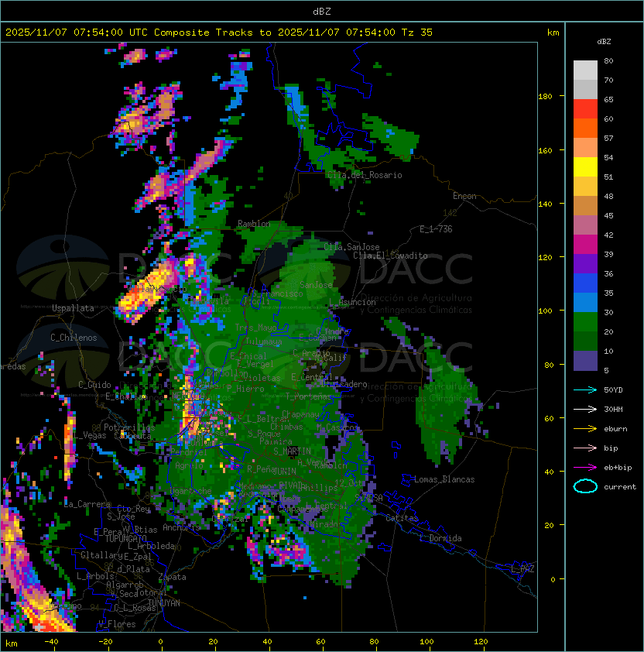Click the 65 dBZ red color swatch
The image size is (644, 652).
(585, 108)
